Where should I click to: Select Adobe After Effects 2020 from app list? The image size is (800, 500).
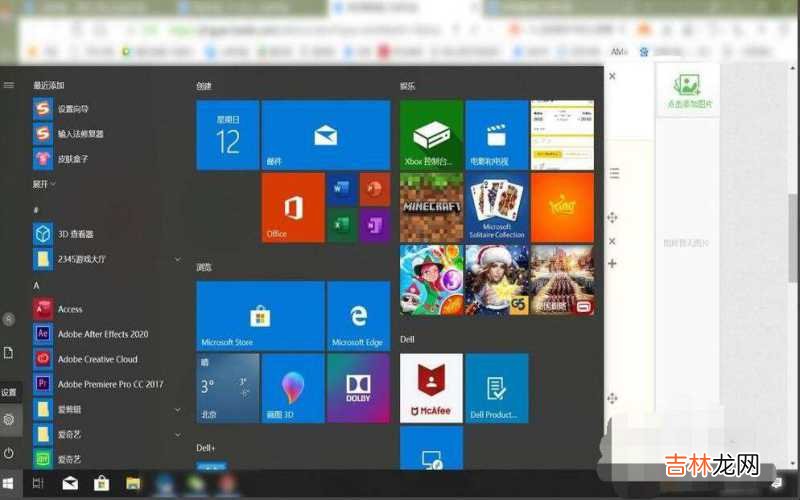pyautogui.click(x=102, y=334)
